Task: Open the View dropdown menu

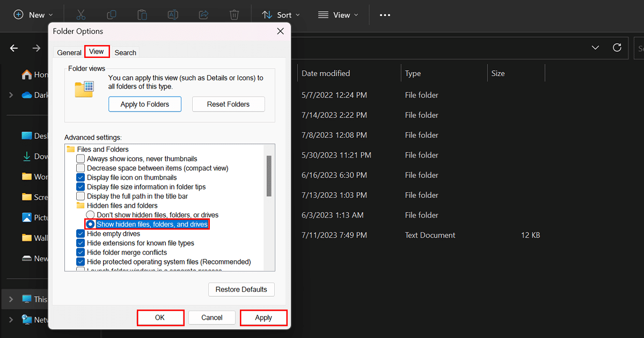Action: point(338,14)
